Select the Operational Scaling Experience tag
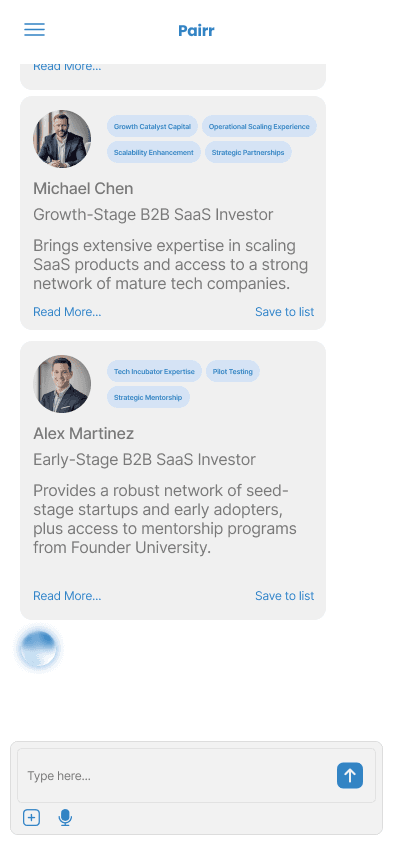This screenshot has height=852, width=393. (x=259, y=126)
